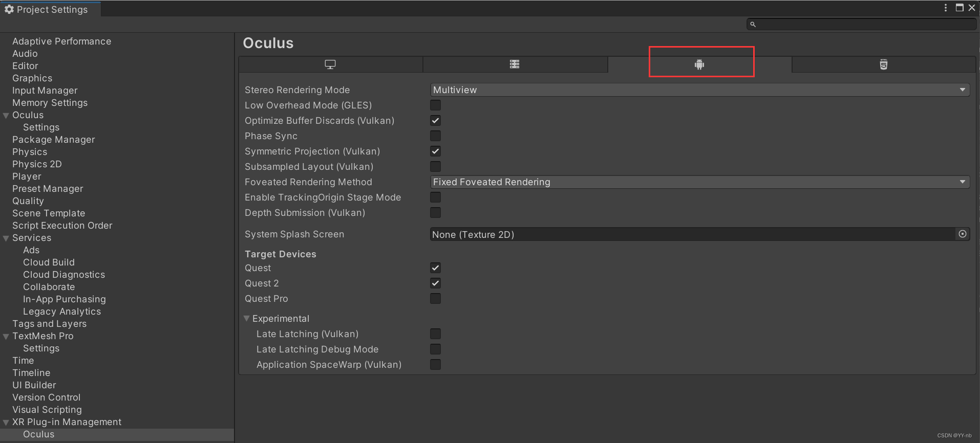Screen dimensions: 980x443
Task: Enable Late Latching Debug Mode
Action: point(435,349)
